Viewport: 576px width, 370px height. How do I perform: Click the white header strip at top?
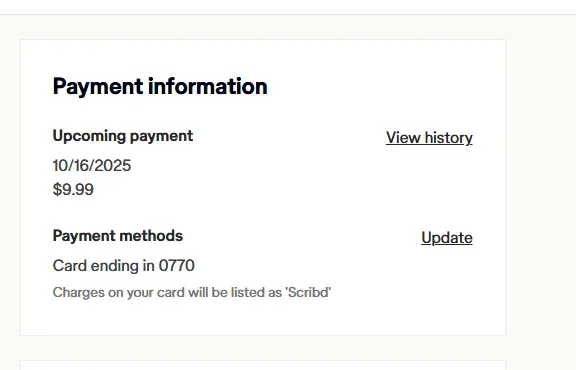[x=288, y=7]
